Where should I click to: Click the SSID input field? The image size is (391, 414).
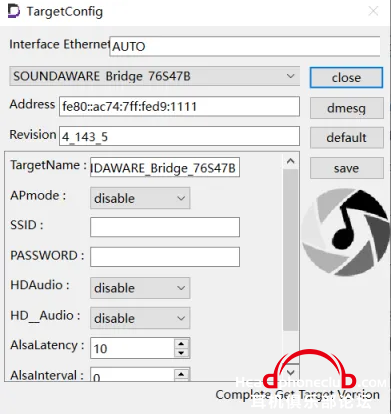(x=165, y=227)
